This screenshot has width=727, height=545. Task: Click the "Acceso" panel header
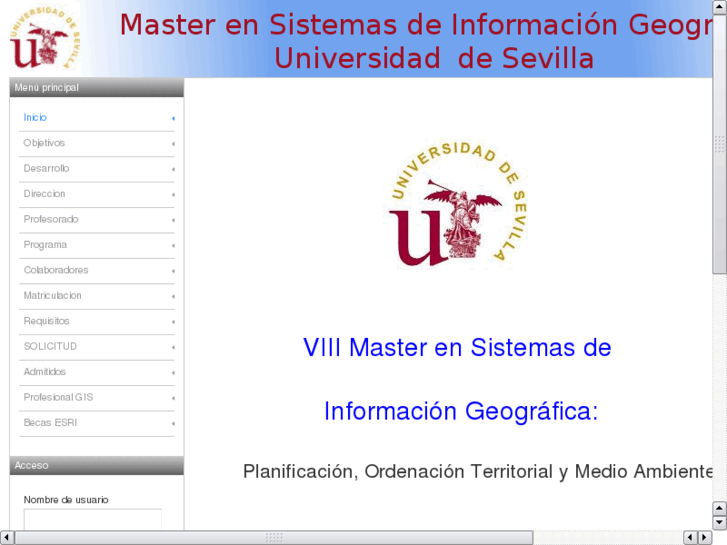[x=96, y=465]
